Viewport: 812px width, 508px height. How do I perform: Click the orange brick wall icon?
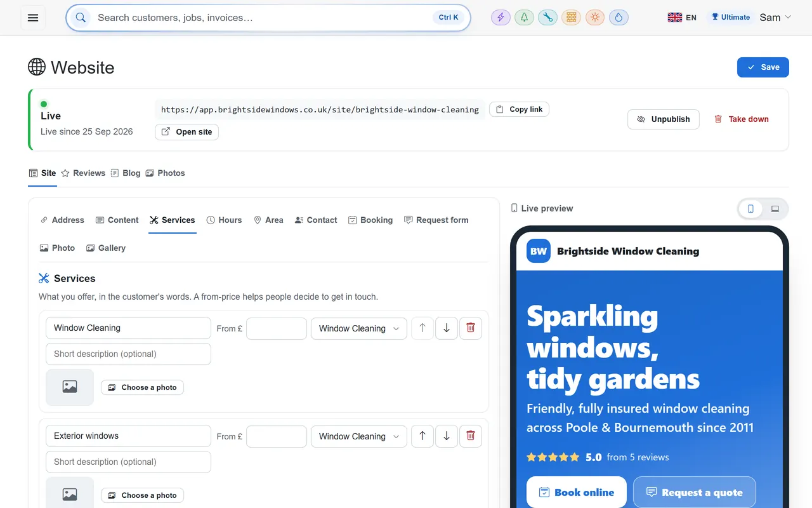coord(571,18)
